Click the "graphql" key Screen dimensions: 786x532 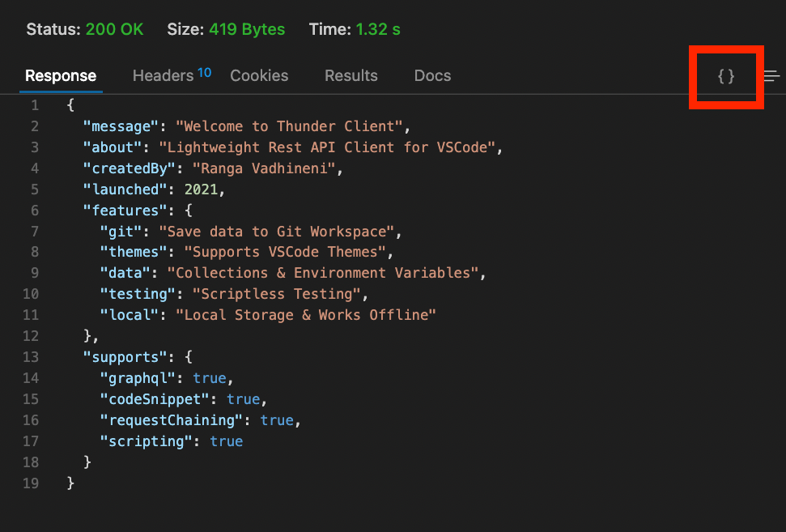click(138, 378)
